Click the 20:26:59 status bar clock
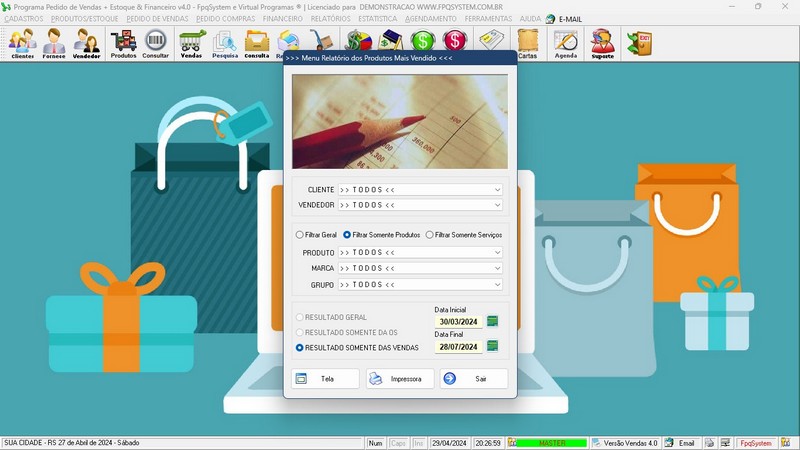 [488, 443]
